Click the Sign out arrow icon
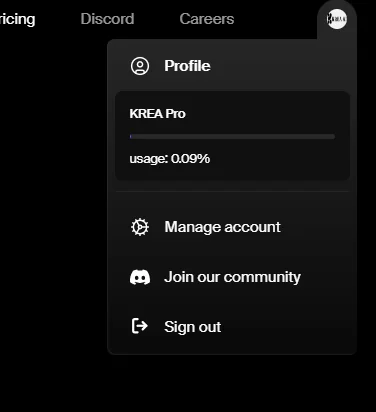 click(x=140, y=326)
